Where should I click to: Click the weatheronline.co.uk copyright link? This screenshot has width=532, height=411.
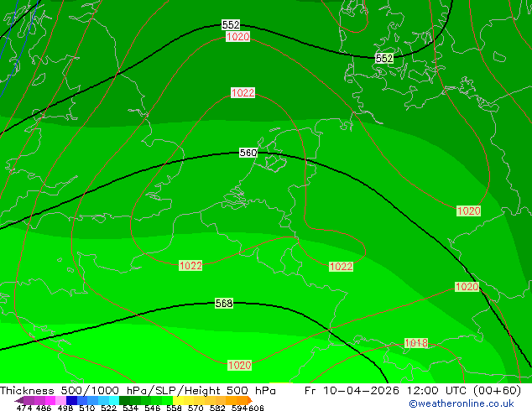point(462,403)
